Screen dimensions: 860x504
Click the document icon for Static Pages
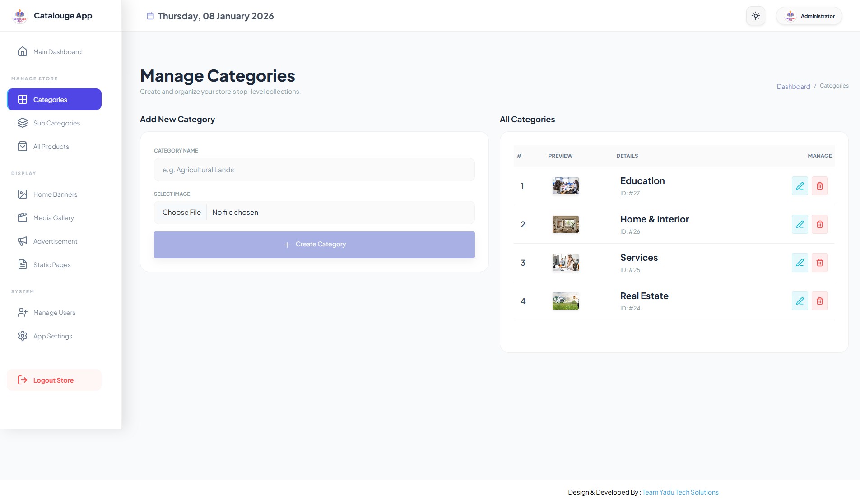coord(23,264)
